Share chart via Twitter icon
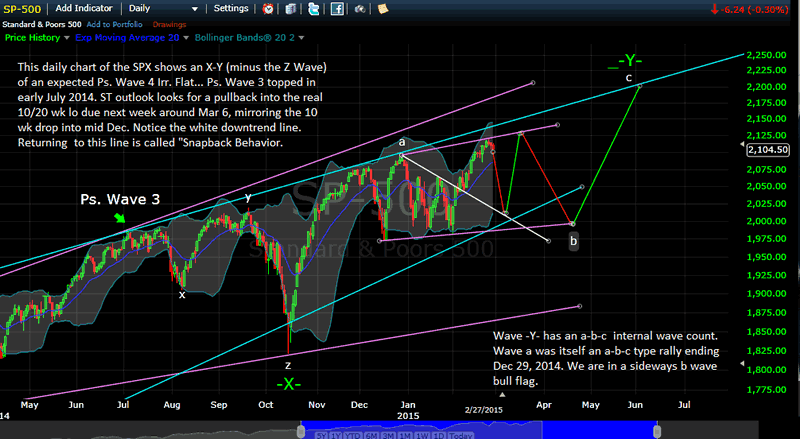800x439 pixels. coord(311,8)
